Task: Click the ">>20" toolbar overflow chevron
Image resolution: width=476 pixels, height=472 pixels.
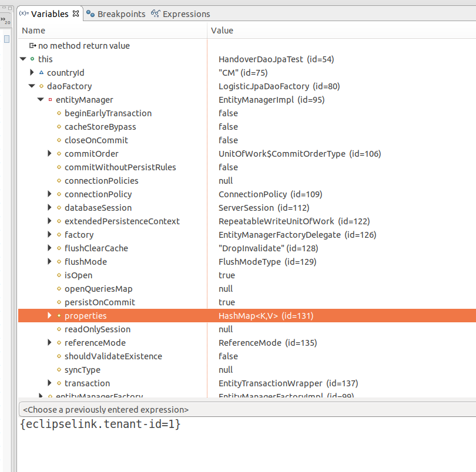Action: [x=6, y=19]
